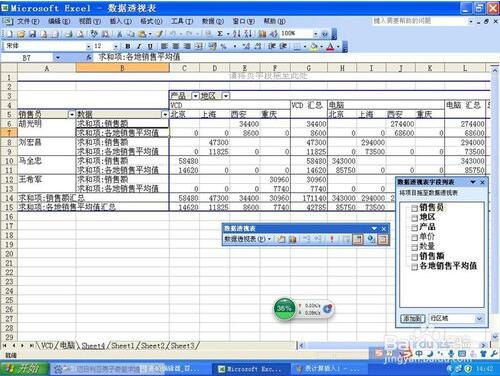Screen dimensions: 500x376
Task: Check the 数量 field checkbox
Action: click(x=414, y=247)
